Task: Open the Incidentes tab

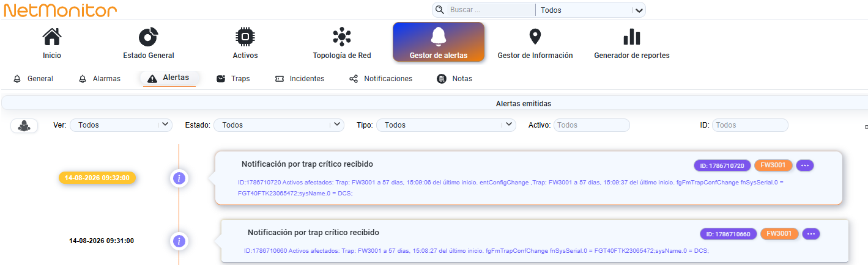Action: [300, 79]
